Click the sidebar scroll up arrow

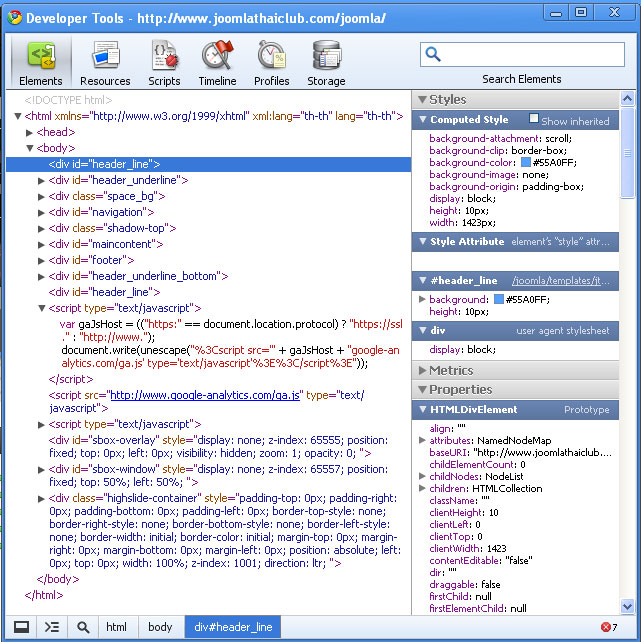pos(627,98)
